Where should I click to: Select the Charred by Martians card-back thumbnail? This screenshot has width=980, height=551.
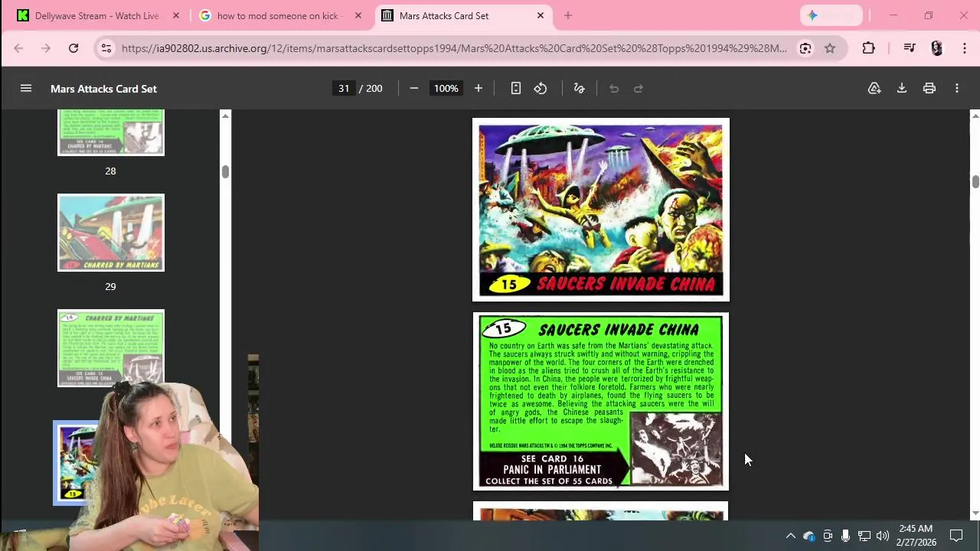point(111,348)
